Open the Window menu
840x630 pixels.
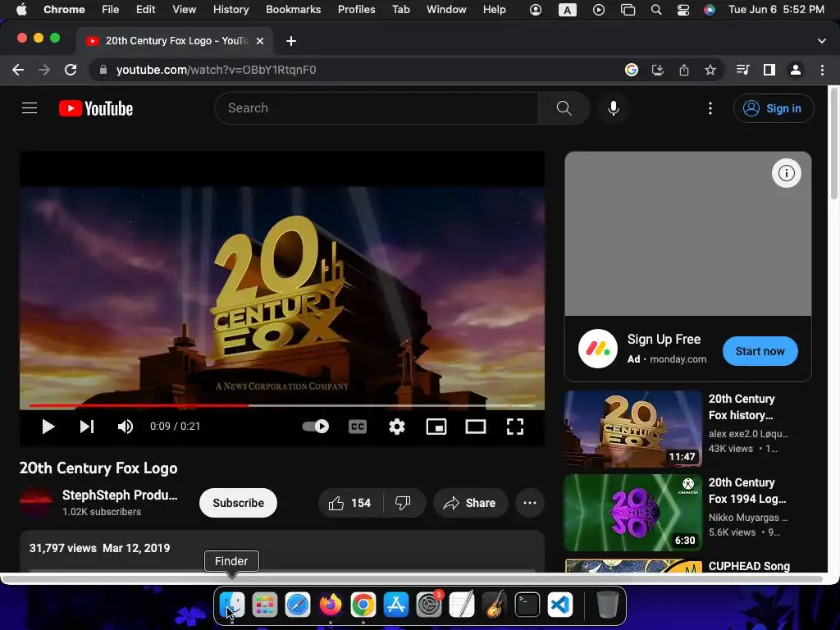446,9
